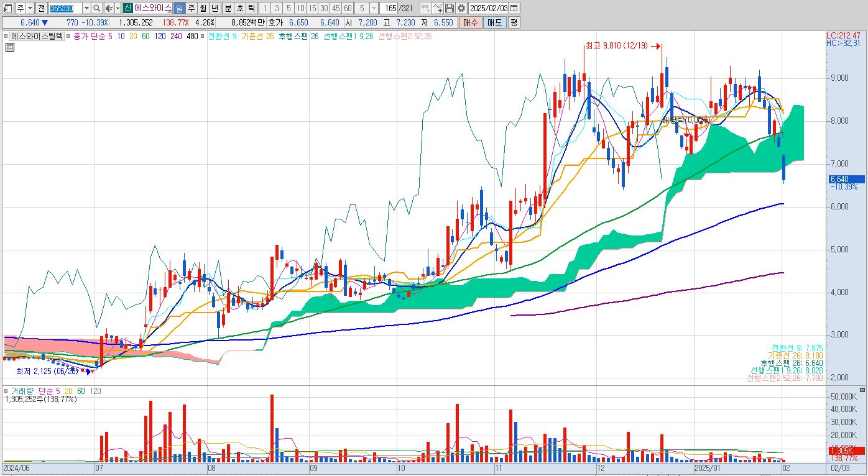Click the blue 매도 sell button

[x=494, y=22]
